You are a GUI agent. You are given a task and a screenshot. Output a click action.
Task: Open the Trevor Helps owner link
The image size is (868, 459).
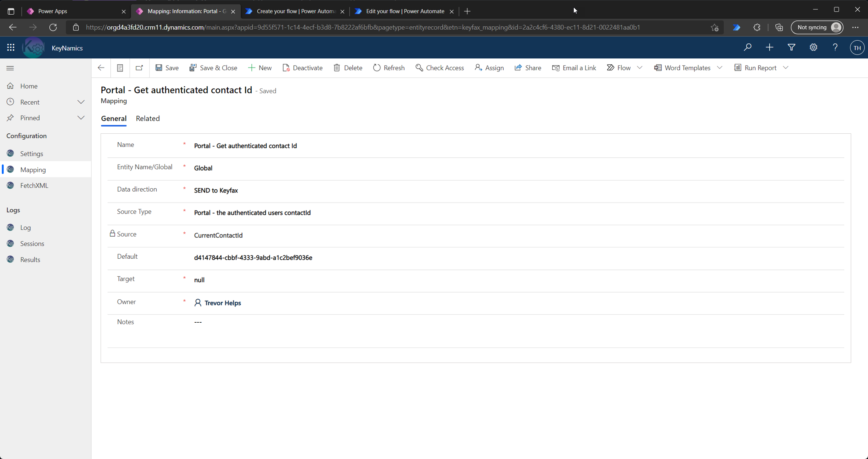coord(222,303)
